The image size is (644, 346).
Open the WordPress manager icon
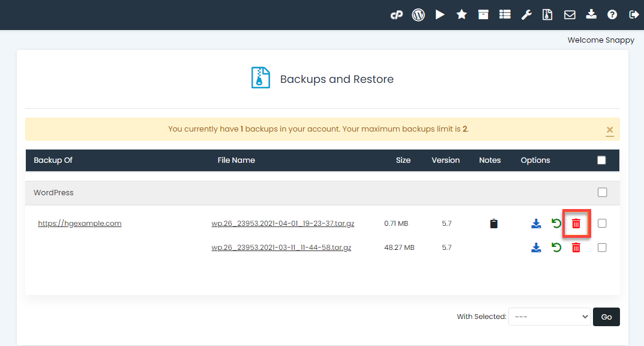click(x=418, y=15)
